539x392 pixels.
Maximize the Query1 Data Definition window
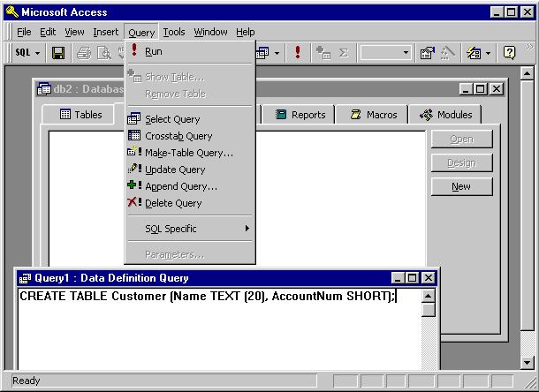(x=413, y=277)
